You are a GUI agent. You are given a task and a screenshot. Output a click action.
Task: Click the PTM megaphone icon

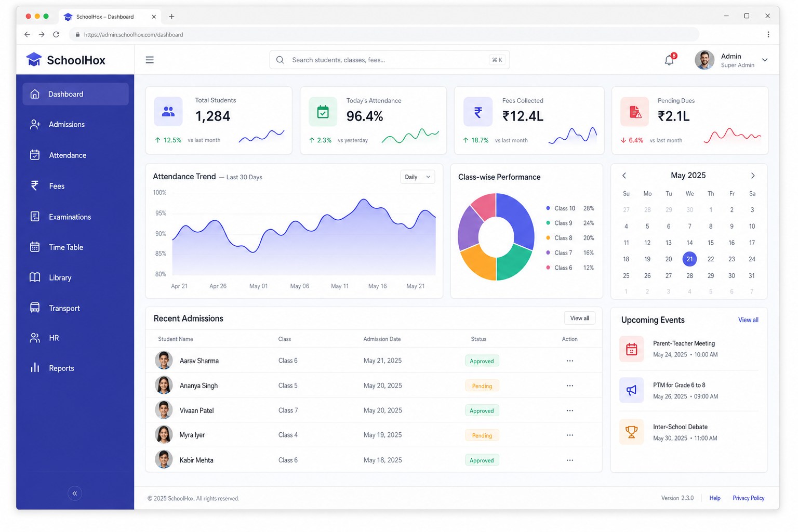click(x=632, y=390)
